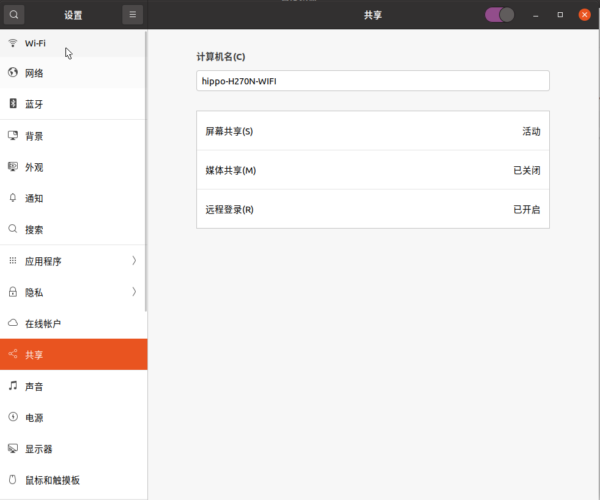
Task: Expand the 隐私 chevron arrow
Action: click(x=134, y=292)
